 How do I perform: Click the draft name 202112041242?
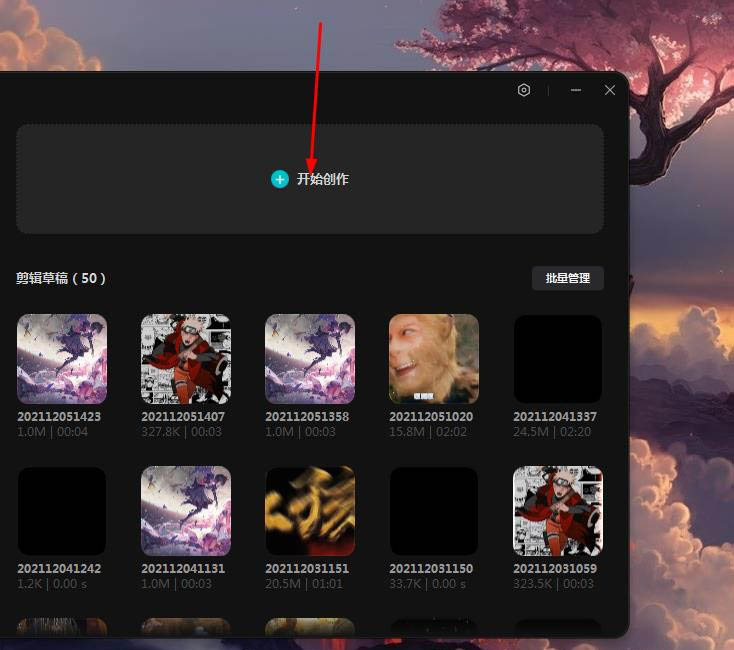point(59,569)
